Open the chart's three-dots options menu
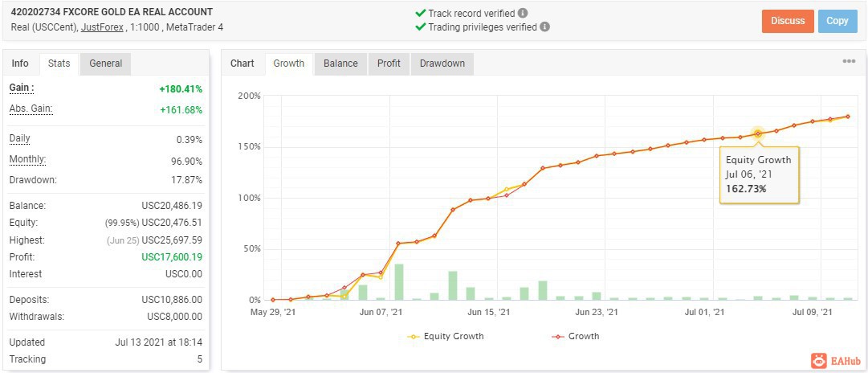 click(x=849, y=62)
